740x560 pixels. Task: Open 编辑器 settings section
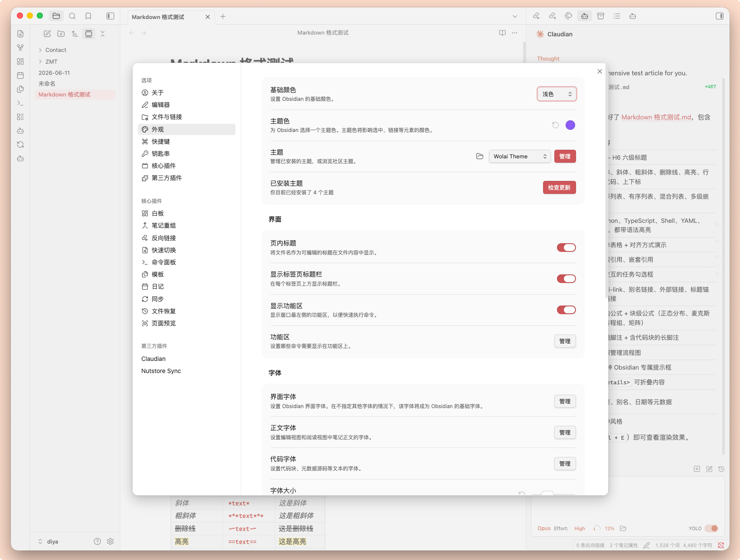[x=187, y=105]
